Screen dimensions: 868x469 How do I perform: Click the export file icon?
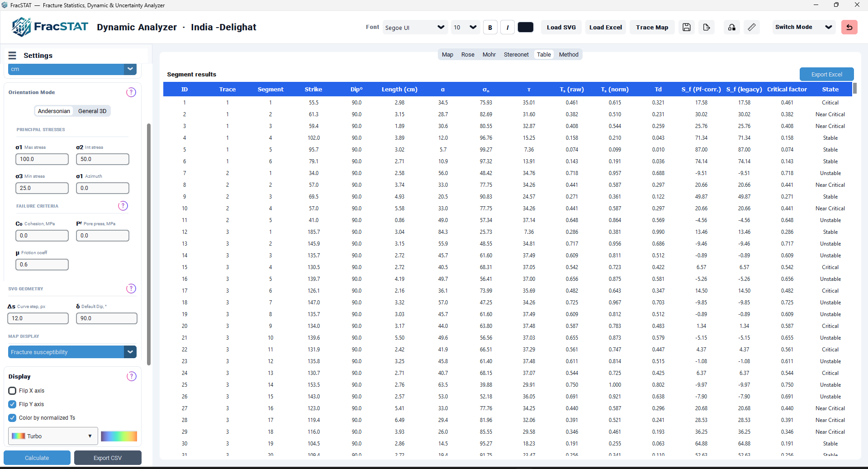(x=707, y=27)
